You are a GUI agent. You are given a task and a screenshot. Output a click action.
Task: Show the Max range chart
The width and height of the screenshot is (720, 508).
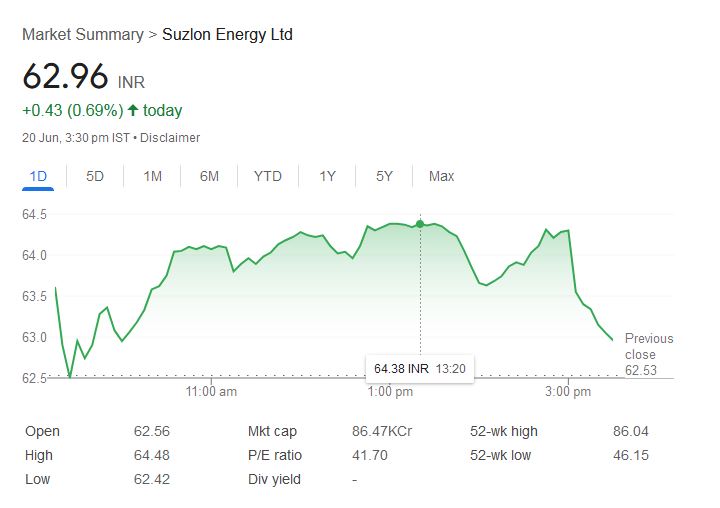pos(441,176)
